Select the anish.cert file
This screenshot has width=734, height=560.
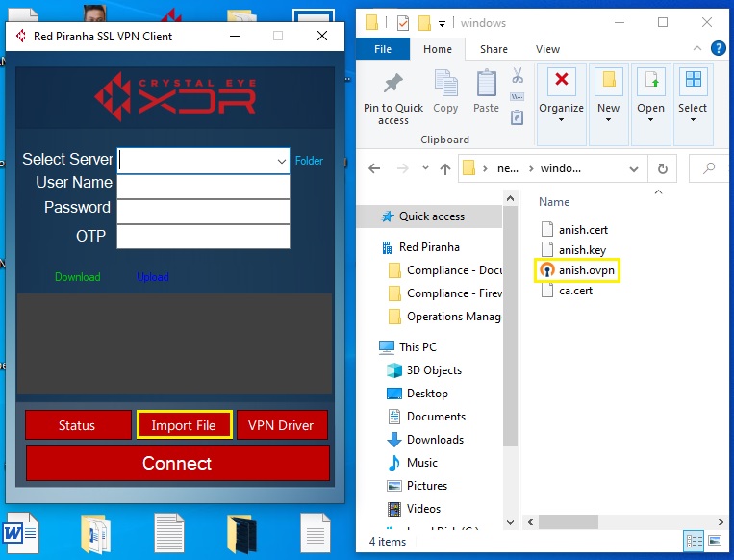click(574, 229)
